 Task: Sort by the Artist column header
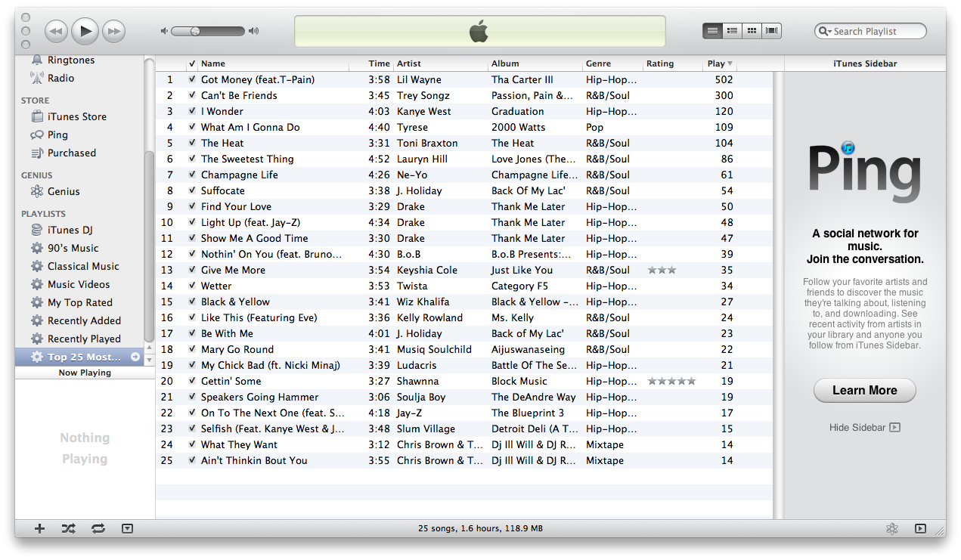tap(441, 63)
